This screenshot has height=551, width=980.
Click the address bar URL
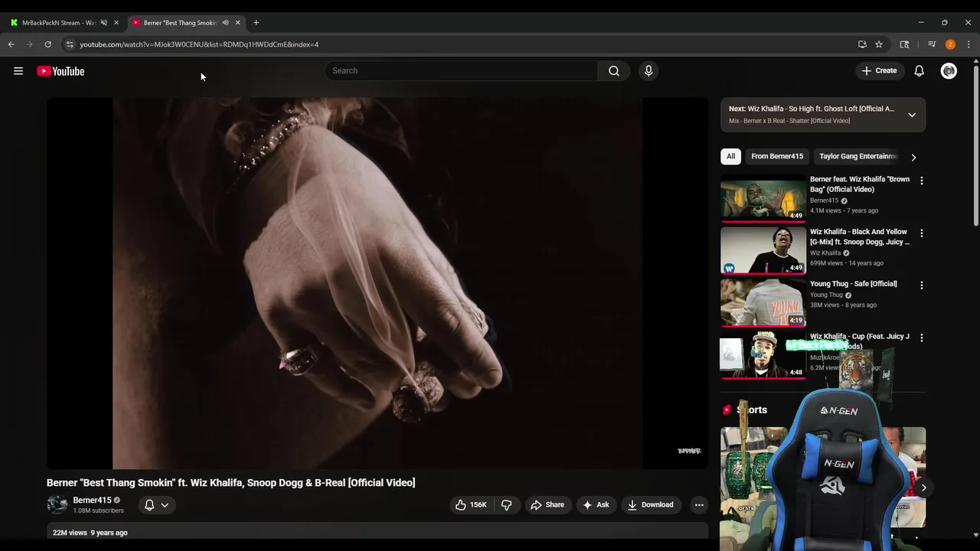[x=199, y=44]
